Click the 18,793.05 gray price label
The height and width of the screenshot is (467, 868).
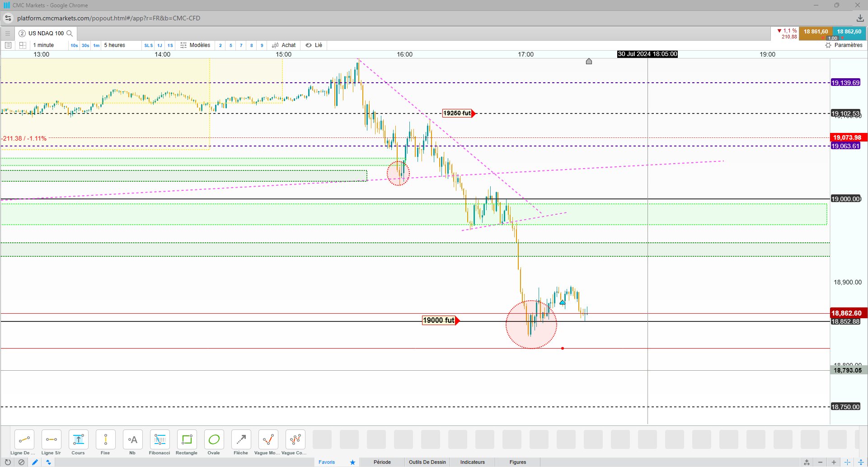[x=848, y=370]
